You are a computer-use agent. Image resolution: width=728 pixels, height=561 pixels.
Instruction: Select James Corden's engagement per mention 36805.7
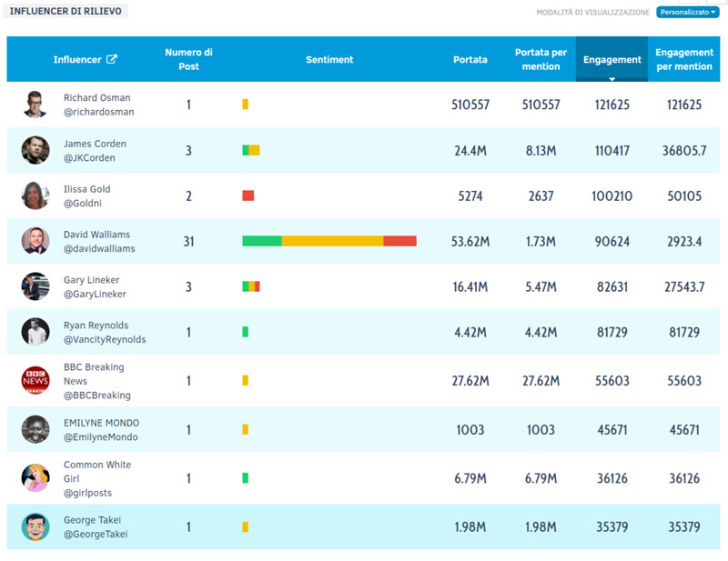point(684,150)
